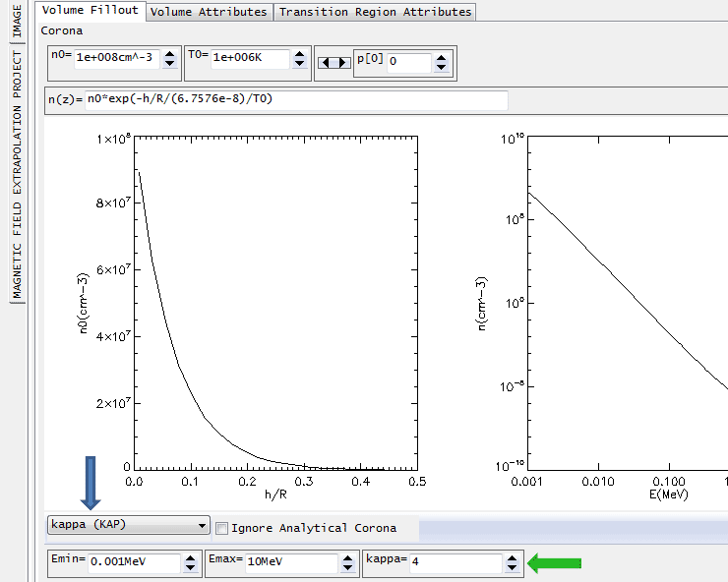Click the right arrow of the parameter selector

pos(342,63)
